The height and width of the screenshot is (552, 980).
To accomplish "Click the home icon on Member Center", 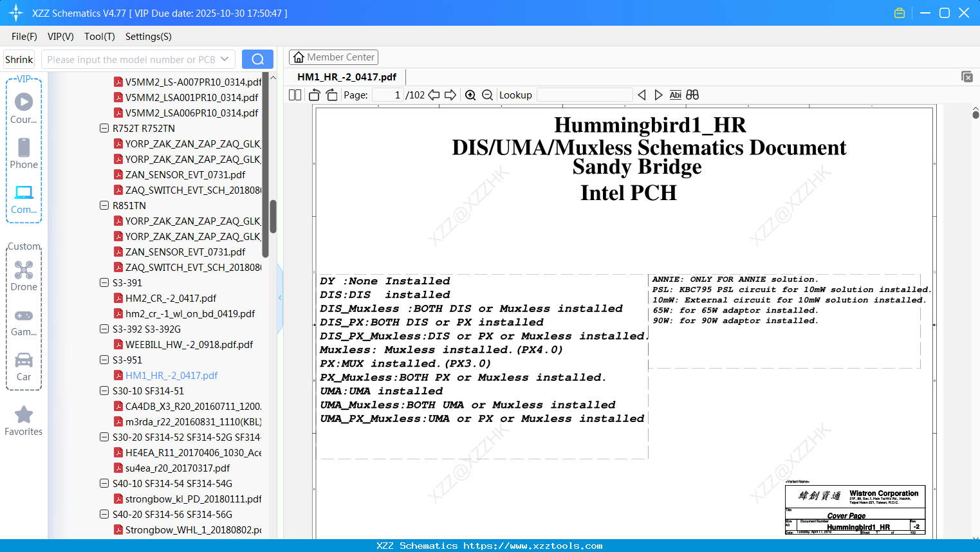I will click(299, 57).
